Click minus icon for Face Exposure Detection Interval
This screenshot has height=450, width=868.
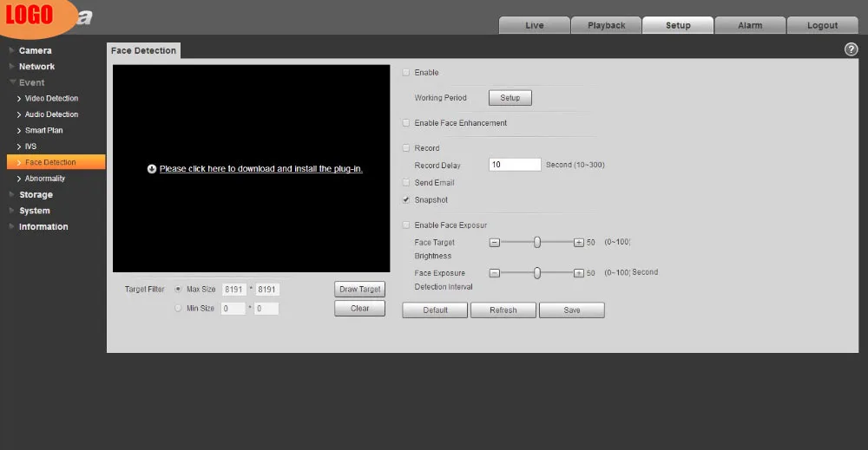tap(495, 273)
